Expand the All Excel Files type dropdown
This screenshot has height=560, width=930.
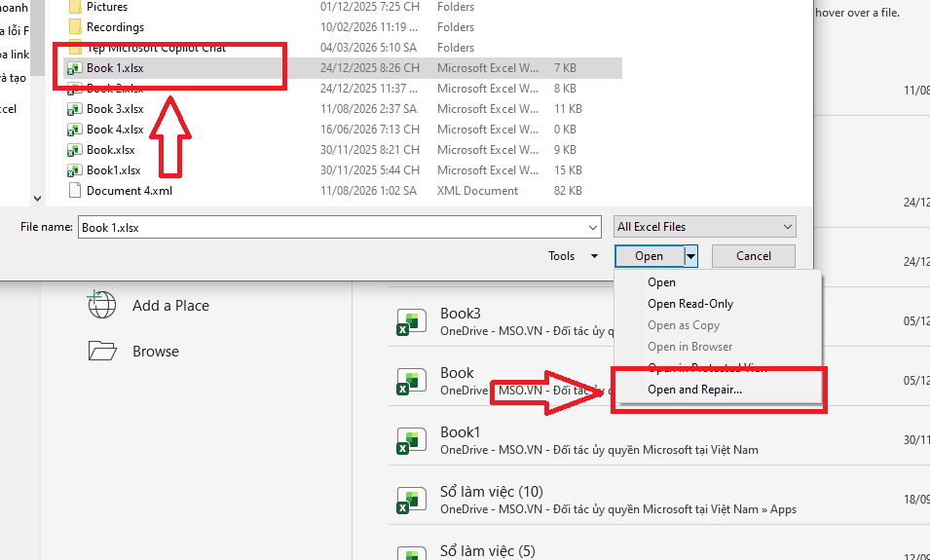(x=788, y=227)
